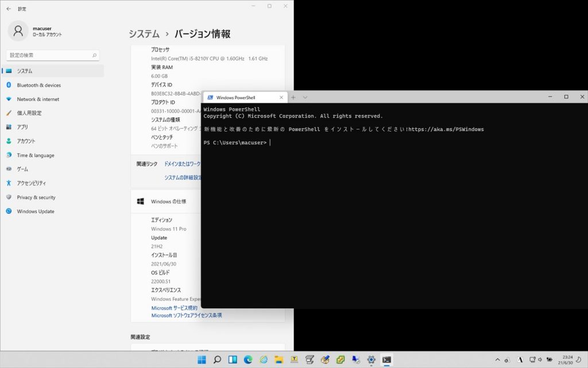Open the volume speaker tray icon

(x=540, y=360)
